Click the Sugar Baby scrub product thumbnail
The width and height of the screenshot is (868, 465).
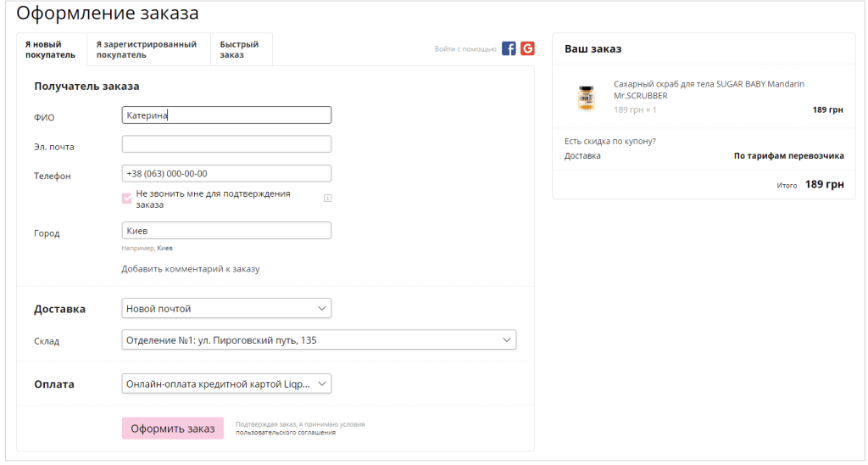pos(586,98)
